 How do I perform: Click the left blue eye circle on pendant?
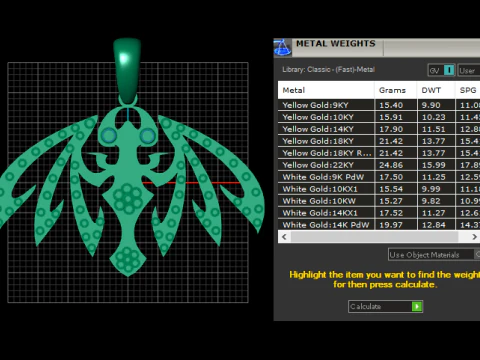(x=109, y=136)
